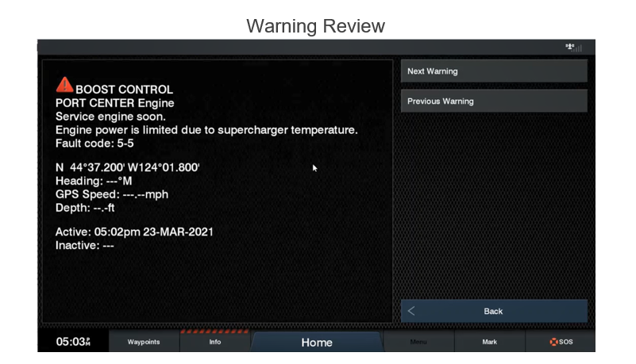Image resolution: width=636 pixels, height=364 pixels.
Task: Click the BOOST CONTROL warning title
Action: [124, 90]
